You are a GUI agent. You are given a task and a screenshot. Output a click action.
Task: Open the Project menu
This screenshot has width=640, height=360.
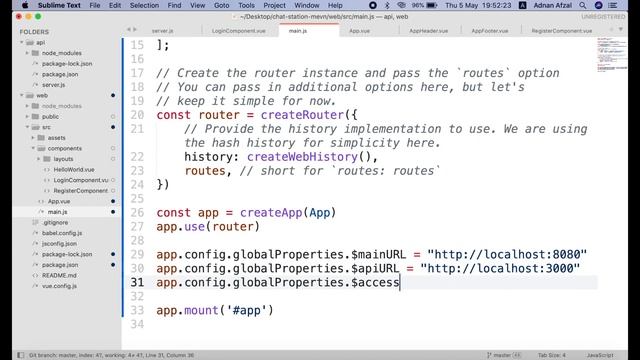(x=274, y=5)
